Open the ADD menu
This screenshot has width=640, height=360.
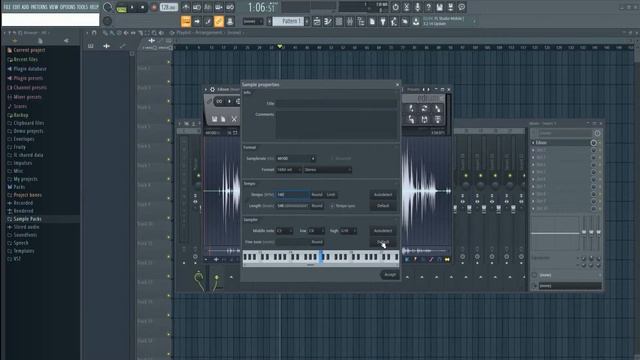[25, 7]
